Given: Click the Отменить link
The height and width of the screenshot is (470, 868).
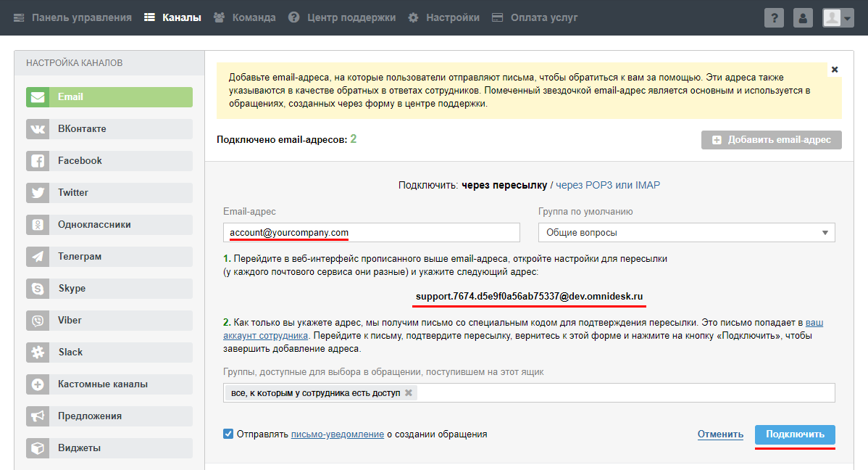Looking at the screenshot, I should coord(720,434).
